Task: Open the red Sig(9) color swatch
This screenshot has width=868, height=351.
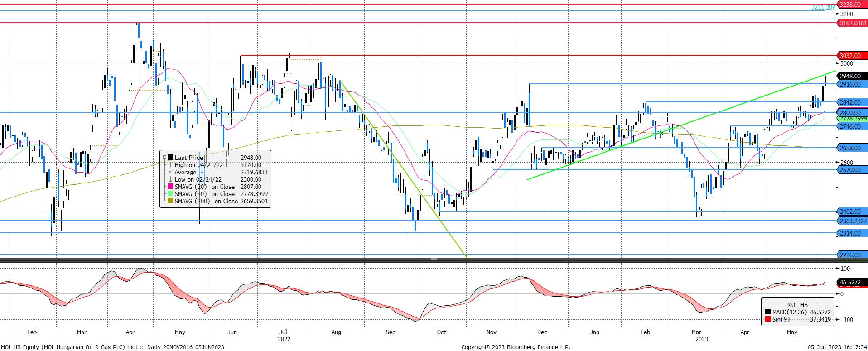Action: tap(768, 319)
